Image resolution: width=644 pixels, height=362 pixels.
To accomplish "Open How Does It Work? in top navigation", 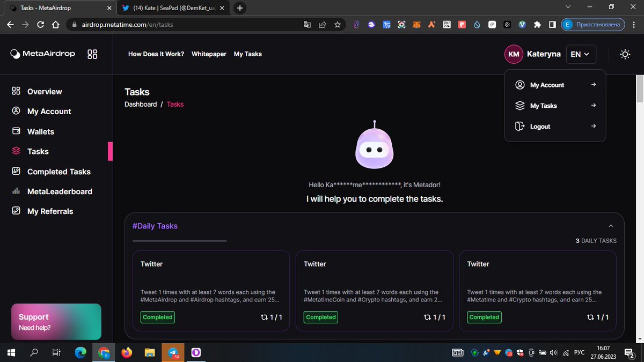I will pyautogui.click(x=156, y=54).
